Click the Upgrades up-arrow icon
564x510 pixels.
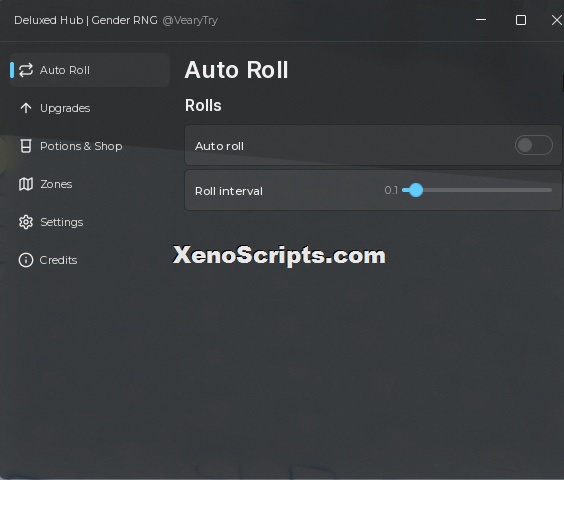point(26,108)
